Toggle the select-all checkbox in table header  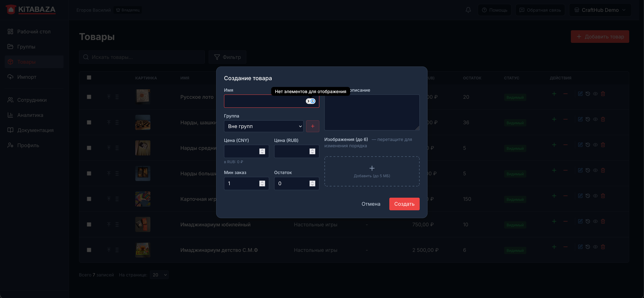click(89, 78)
